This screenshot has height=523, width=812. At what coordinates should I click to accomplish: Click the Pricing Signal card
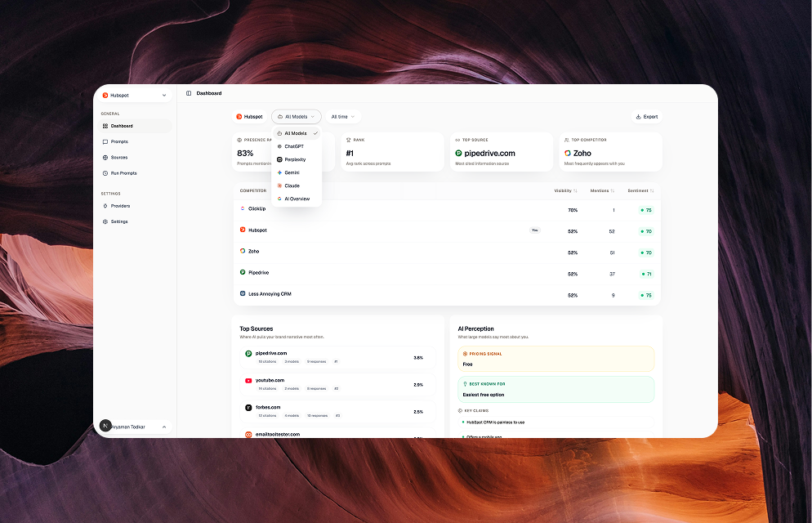(556, 359)
